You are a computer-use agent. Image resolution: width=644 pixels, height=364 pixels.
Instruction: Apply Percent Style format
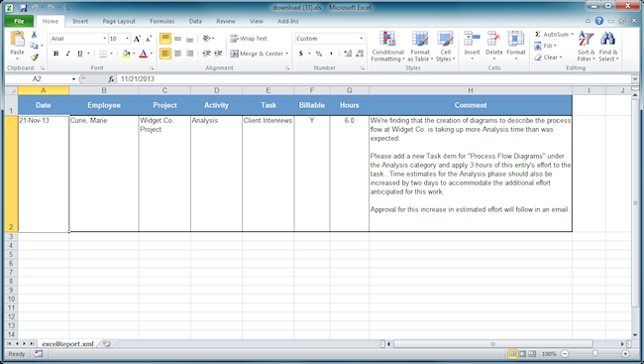tap(319, 54)
